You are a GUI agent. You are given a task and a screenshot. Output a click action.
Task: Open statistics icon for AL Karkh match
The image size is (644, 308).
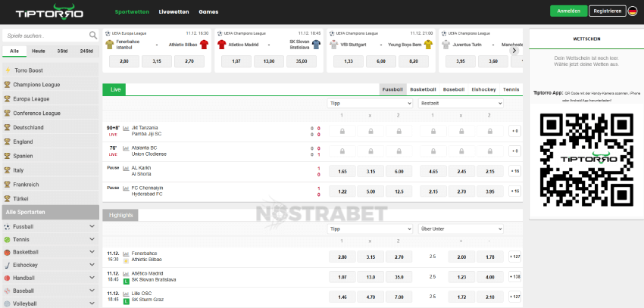(126, 168)
